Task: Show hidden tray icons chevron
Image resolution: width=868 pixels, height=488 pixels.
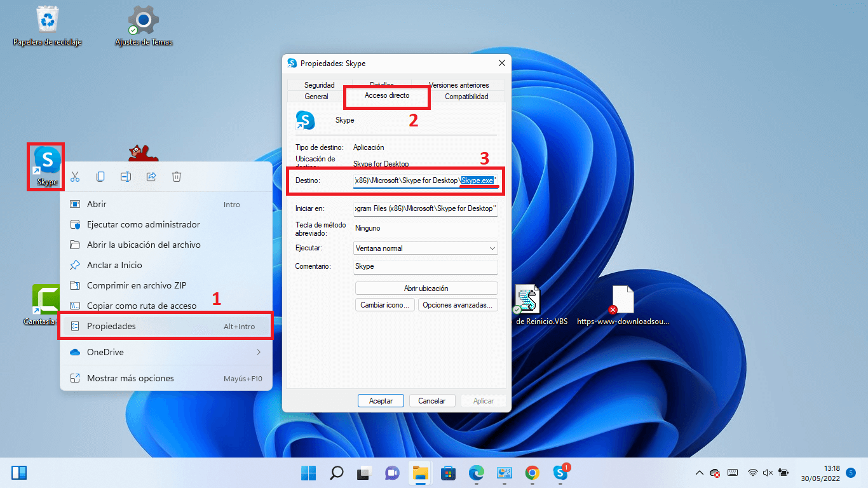Action: 700,473
